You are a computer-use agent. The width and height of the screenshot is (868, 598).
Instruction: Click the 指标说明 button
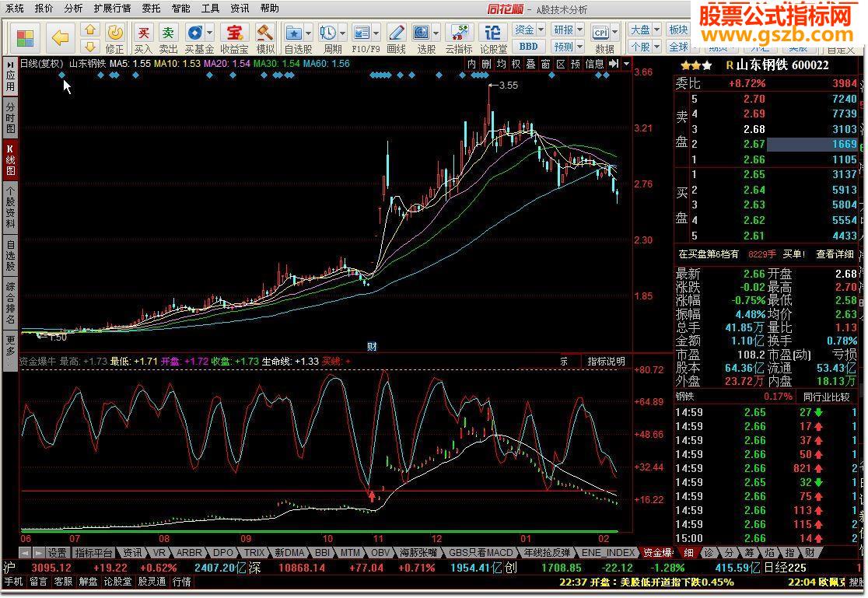(606, 362)
